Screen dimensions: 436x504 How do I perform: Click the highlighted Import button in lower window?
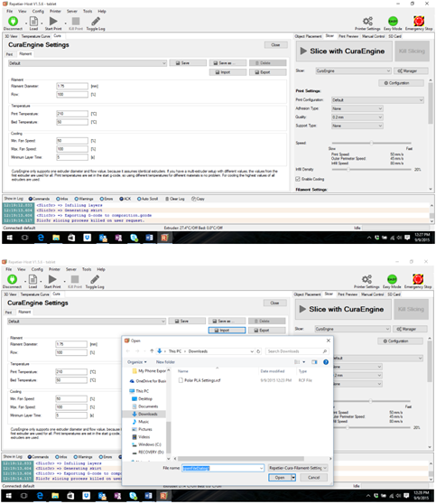click(x=227, y=331)
